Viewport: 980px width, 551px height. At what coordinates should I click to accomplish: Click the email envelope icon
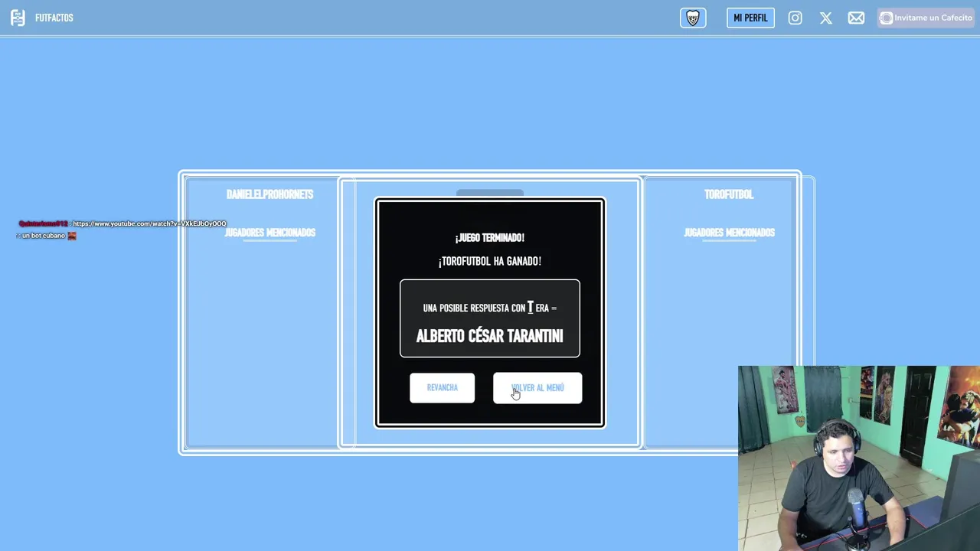click(856, 18)
